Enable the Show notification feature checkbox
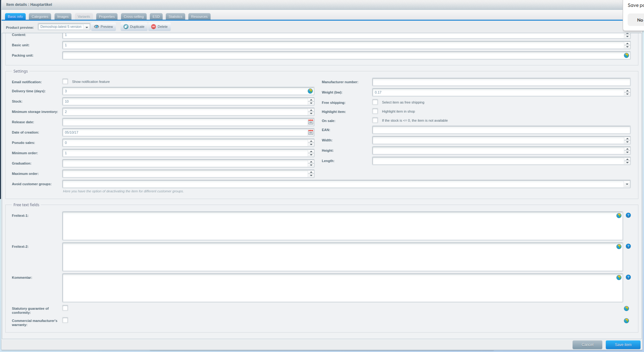This screenshot has height=352, width=644. [65, 82]
